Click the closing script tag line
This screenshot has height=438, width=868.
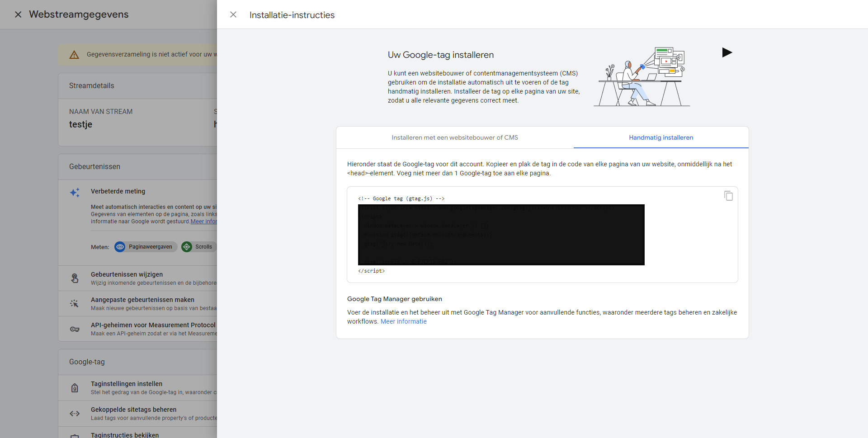pos(371,271)
